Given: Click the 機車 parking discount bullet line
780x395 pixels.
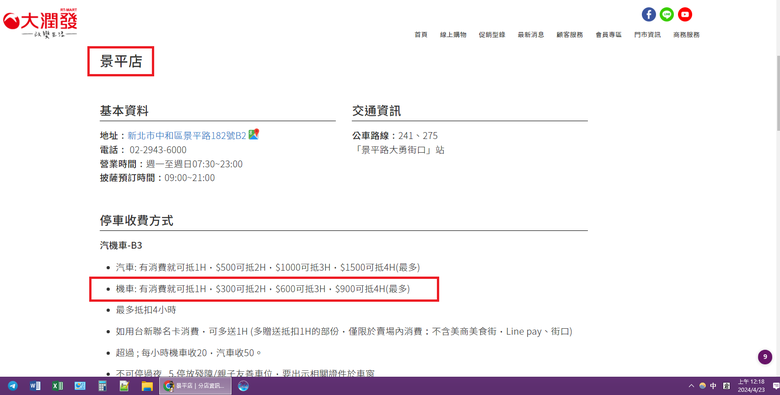Looking at the screenshot, I should point(263,289).
